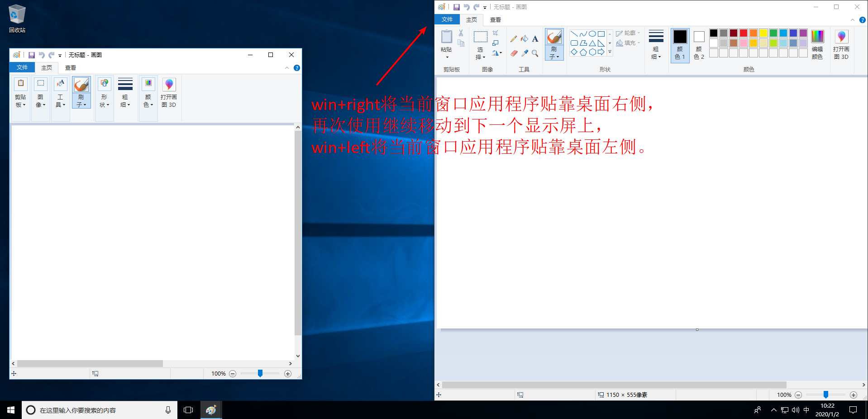
Task: Click taskbar search box
Action: tap(100, 410)
